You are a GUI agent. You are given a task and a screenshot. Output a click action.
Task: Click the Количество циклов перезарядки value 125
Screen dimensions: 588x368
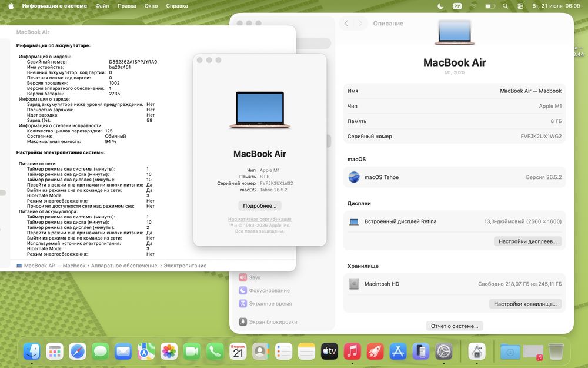[109, 131]
